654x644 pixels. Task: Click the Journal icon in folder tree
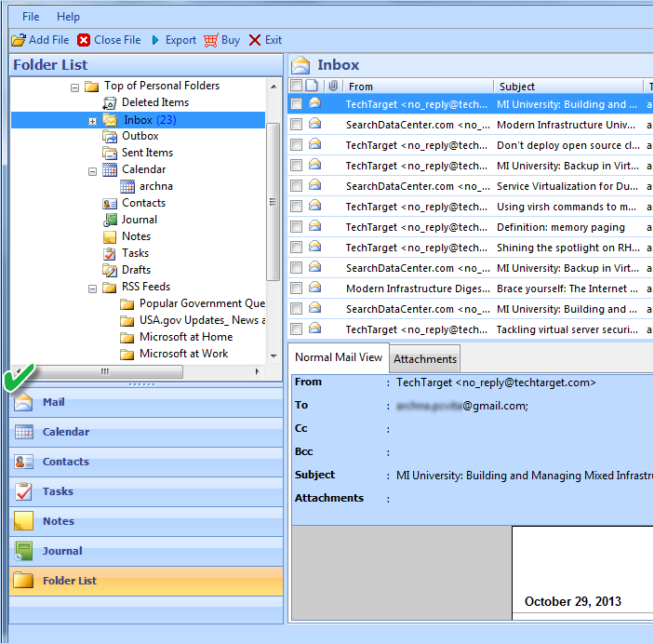[110, 220]
